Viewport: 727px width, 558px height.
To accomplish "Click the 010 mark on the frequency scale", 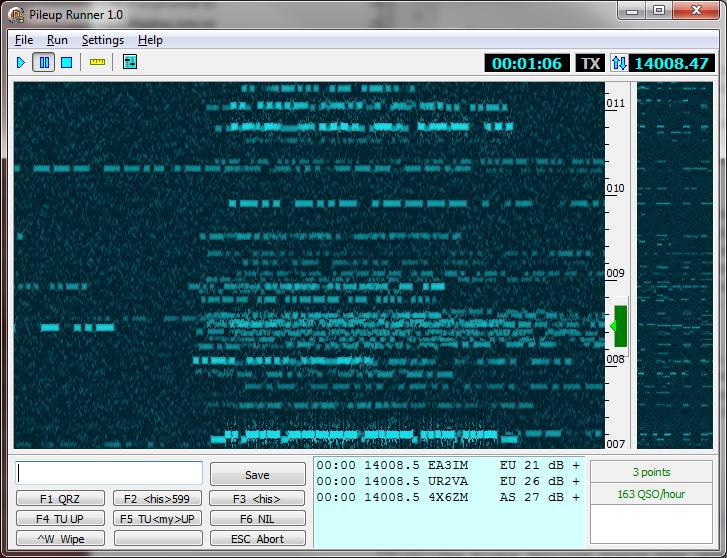I will pyautogui.click(x=616, y=188).
